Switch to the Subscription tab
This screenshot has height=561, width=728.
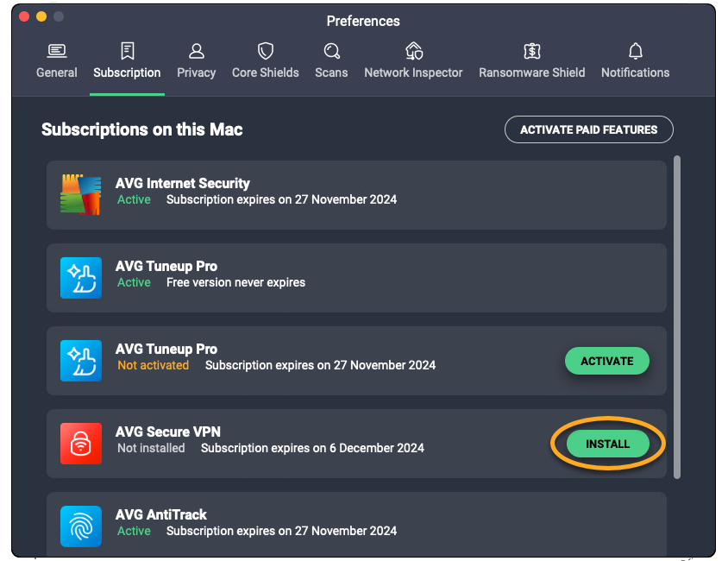pyautogui.click(x=127, y=72)
